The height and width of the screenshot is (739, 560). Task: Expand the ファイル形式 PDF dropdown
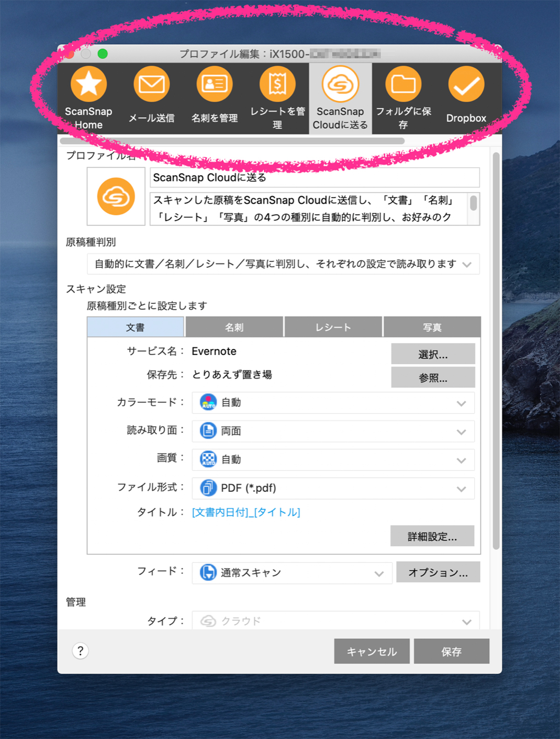[x=333, y=488]
